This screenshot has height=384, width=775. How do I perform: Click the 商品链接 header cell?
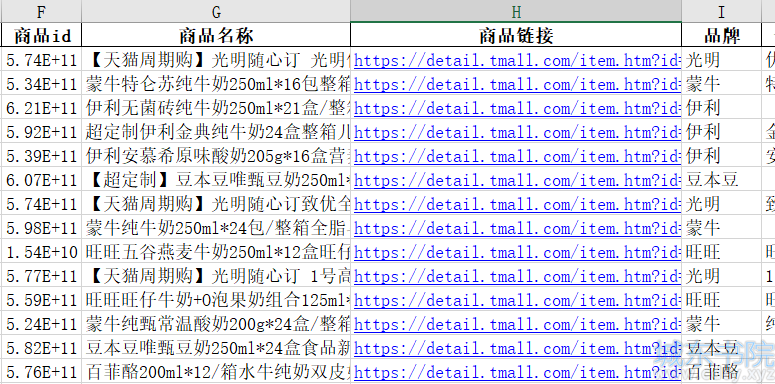pyautogui.click(x=516, y=35)
